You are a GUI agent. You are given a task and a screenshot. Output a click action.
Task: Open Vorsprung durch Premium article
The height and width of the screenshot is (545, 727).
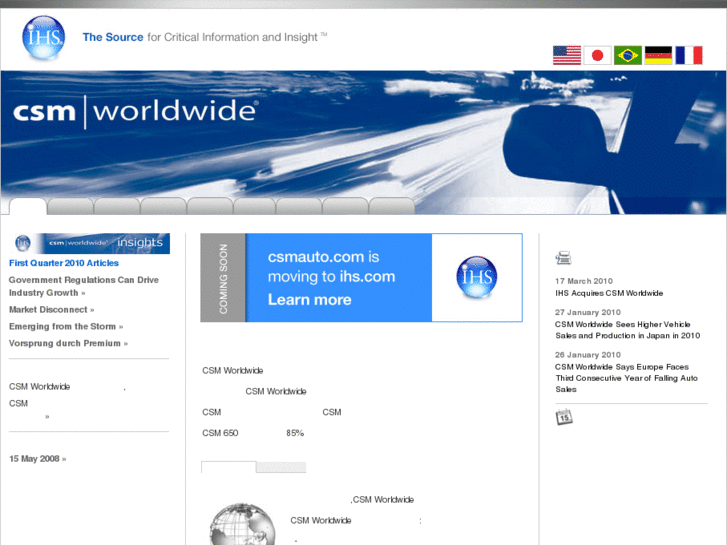coord(68,343)
